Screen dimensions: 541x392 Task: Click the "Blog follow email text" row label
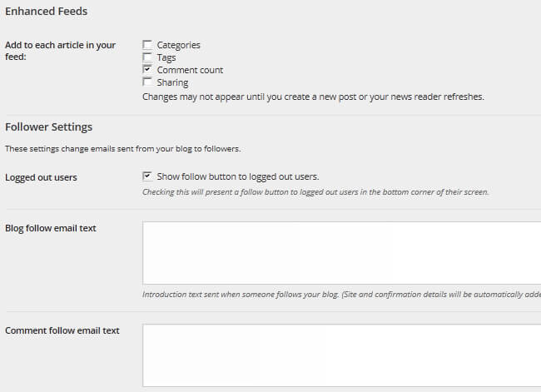point(51,228)
